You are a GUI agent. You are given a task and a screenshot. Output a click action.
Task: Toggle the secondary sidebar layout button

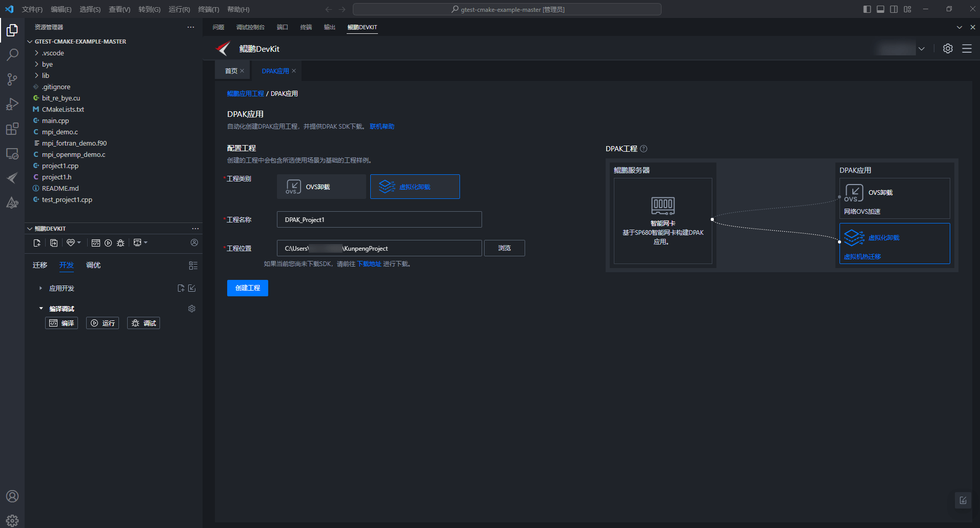[894, 9]
